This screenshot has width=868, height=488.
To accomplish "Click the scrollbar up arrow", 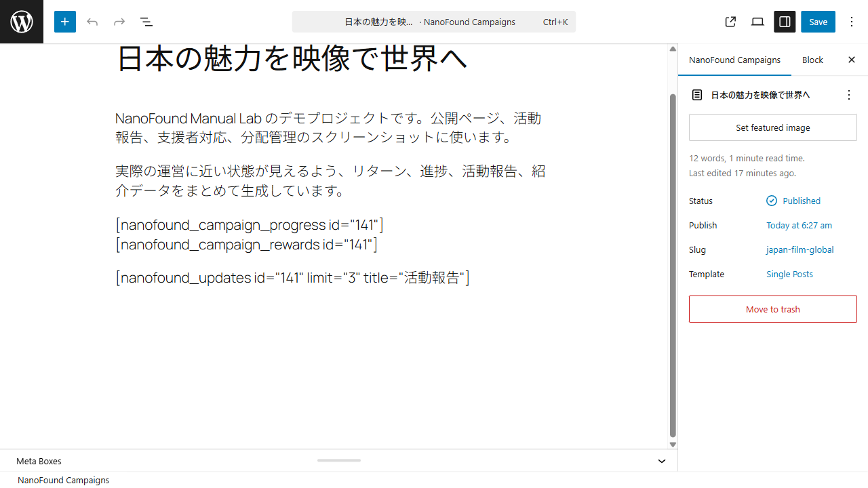I will pyautogui.click(x=673, y=49).
